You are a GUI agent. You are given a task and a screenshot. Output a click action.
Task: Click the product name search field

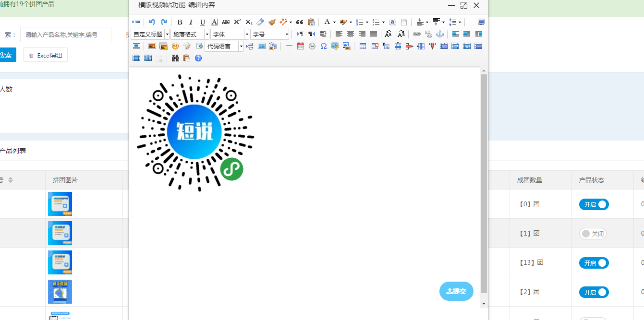click(66, 35)
